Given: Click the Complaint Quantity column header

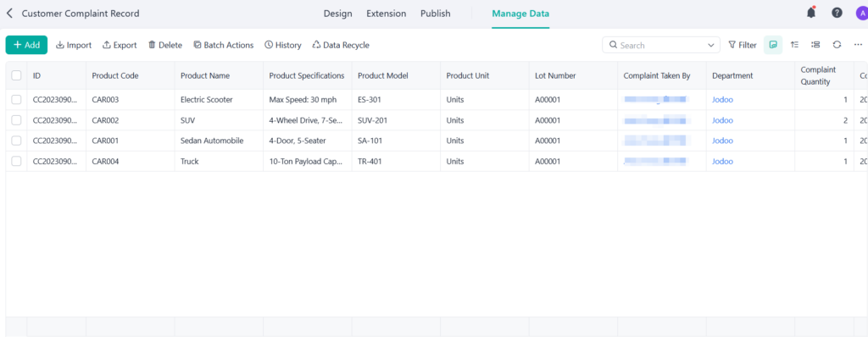Looking at the screenshot, I should click(x=824, y=76).
